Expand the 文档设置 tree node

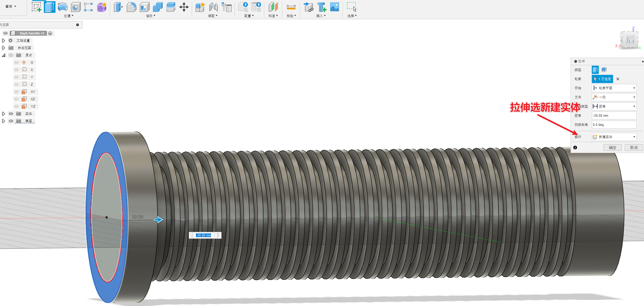(x=4, y=41)
